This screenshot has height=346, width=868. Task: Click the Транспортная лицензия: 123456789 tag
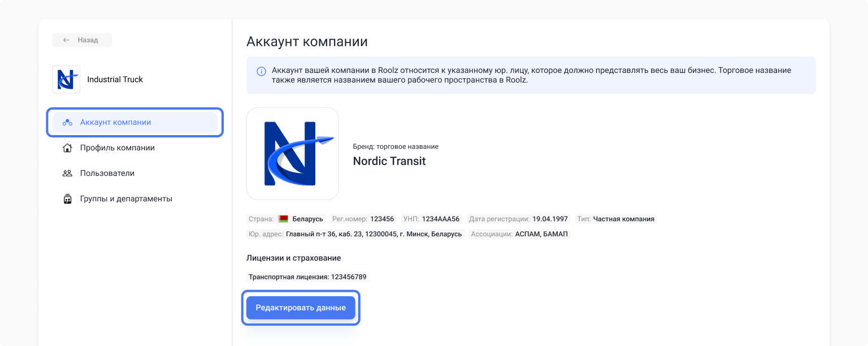click(x=308, y=277)
